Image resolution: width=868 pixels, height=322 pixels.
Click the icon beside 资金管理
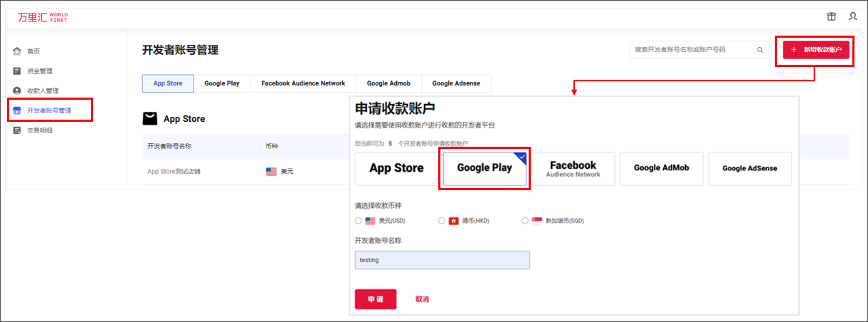point(17,71)
